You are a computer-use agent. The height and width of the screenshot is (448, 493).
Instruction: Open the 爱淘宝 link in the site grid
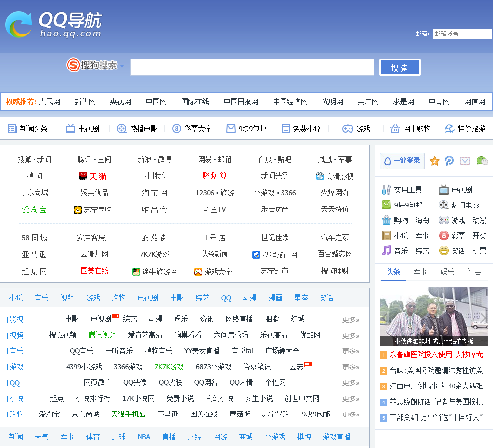coord(35,209)
